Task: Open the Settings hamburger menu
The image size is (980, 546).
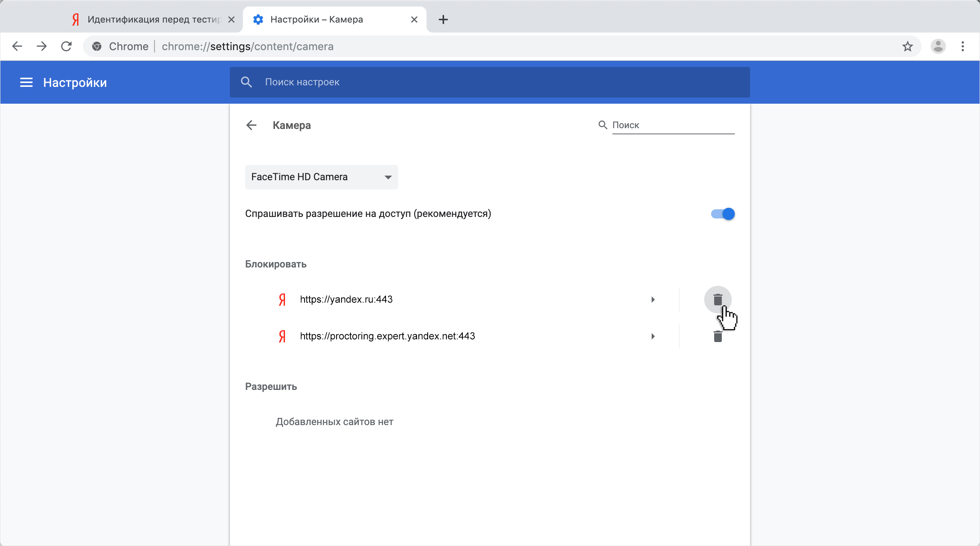Action: [x=26, y=82]
